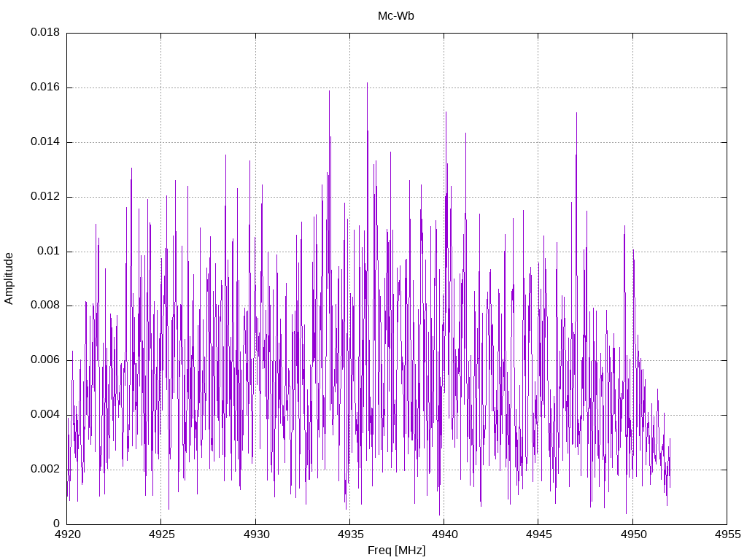
Task: Click the 0.008 amplitude tick label
Action: (45, 306)
